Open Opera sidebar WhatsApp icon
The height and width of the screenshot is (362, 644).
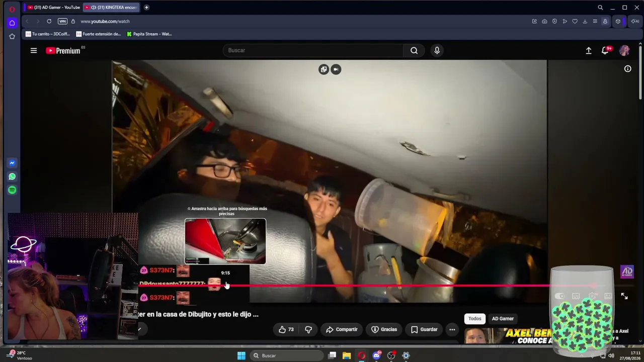12,176
